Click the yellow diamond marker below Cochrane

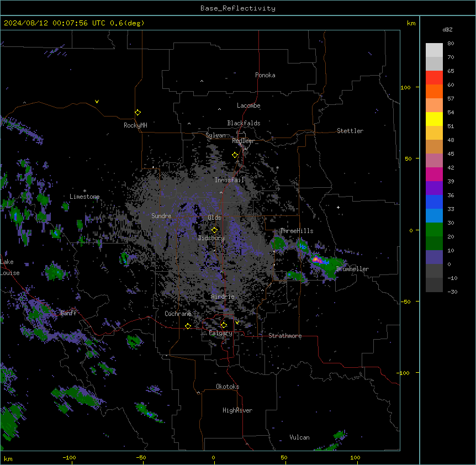(188, 326)
